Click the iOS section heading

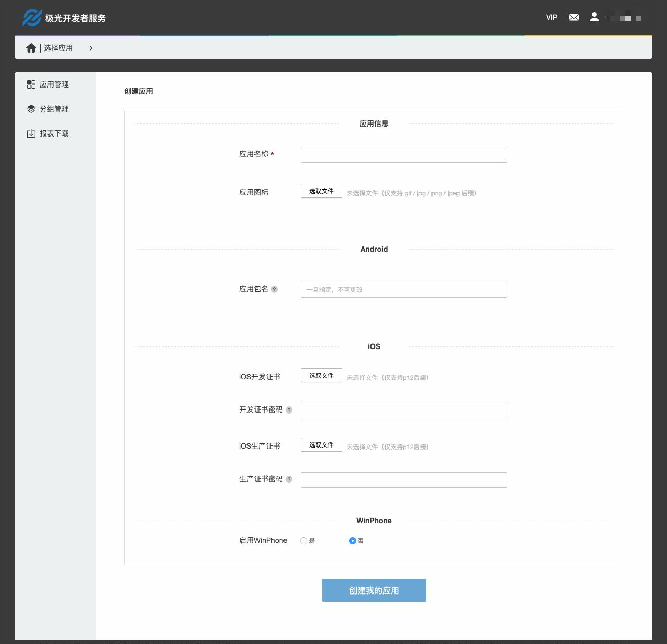pyautogui.click(x=374, y=346)
